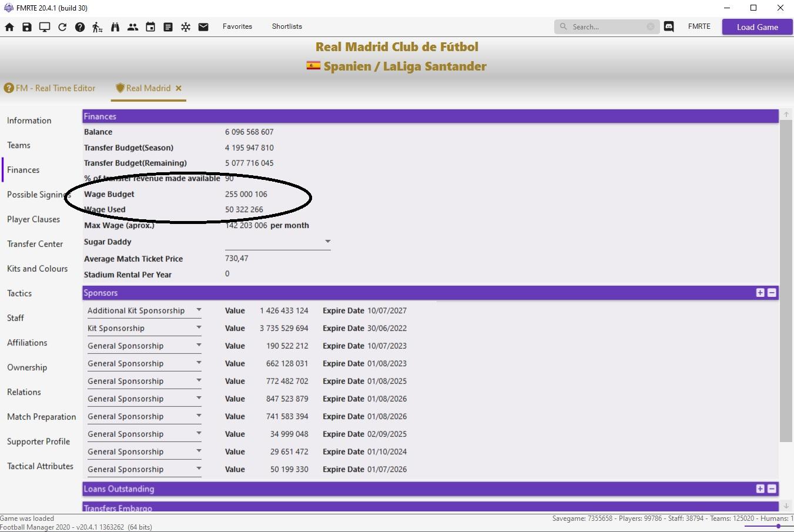794x532 pixels.
Task: Open the Shortlists menu
Action: coord(287,26)
